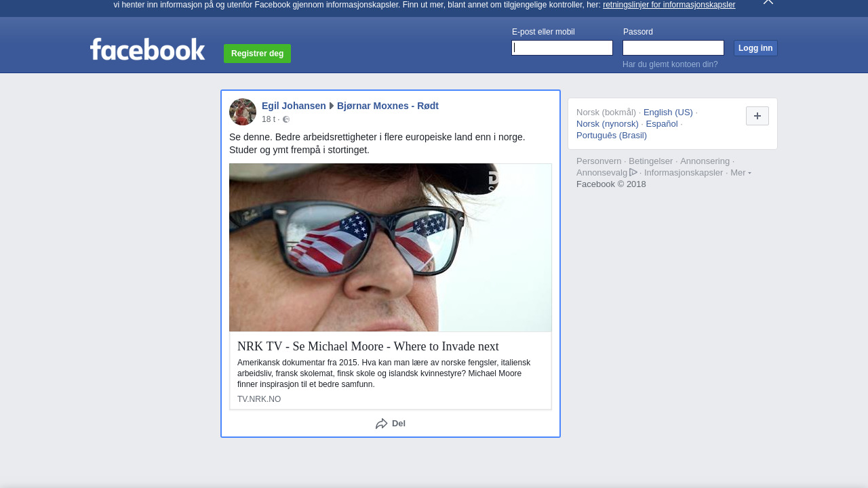The image size is (868, 488).
Task: Click the post text 'Se denne. Bedre arbeidsrettigheter'
Action: click(377, 143)
